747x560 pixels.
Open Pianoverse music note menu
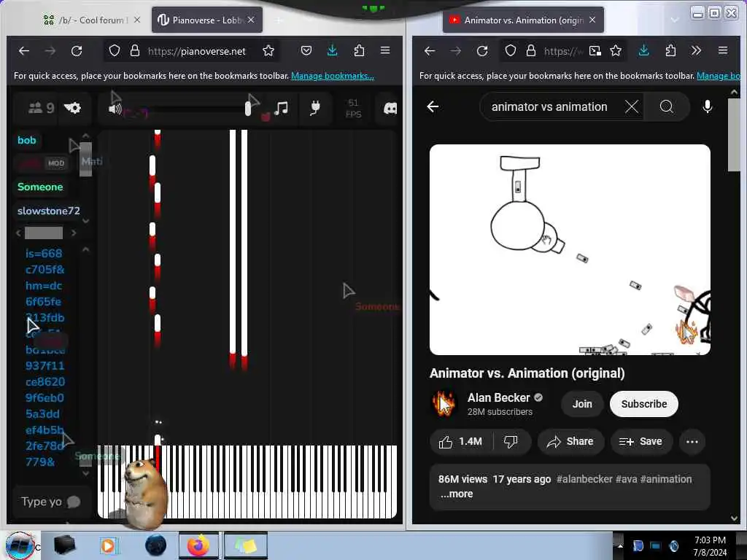click(281, 108)
